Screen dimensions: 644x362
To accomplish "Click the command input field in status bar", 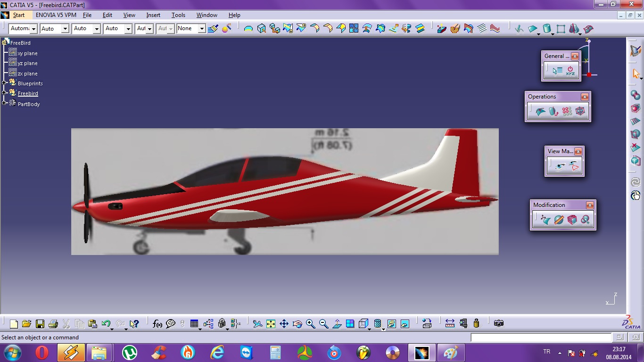I will [x=541, y=337].
